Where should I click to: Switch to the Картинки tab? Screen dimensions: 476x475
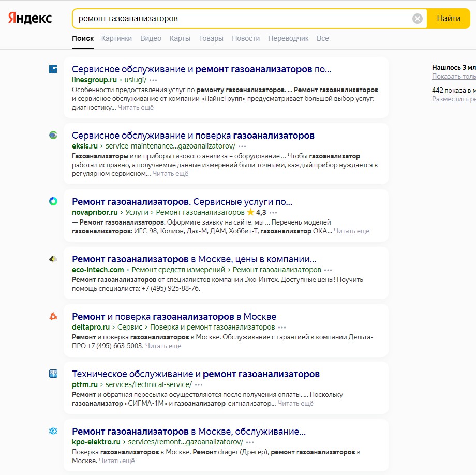116,38
